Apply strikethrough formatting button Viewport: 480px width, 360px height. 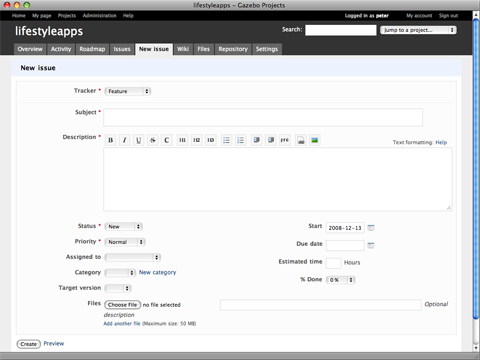click(x=153, y=140)
